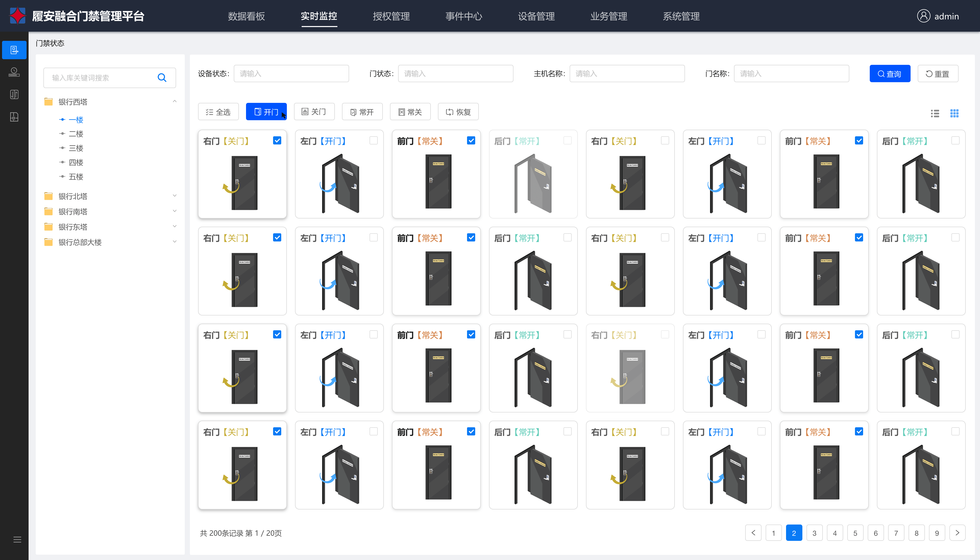The height and width of the screenshot is (560, 980).
Task: Open the second sidebar monitoring icon
Action: (14, 72)
